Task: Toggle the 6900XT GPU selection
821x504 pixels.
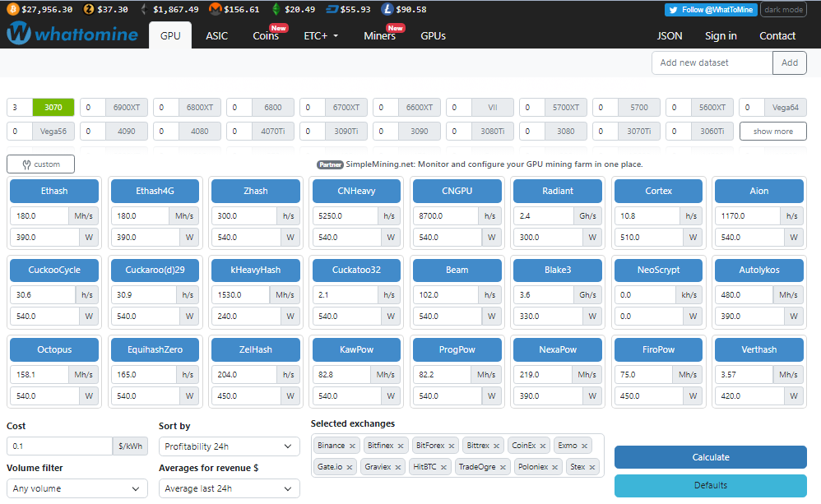Action: 126,107
